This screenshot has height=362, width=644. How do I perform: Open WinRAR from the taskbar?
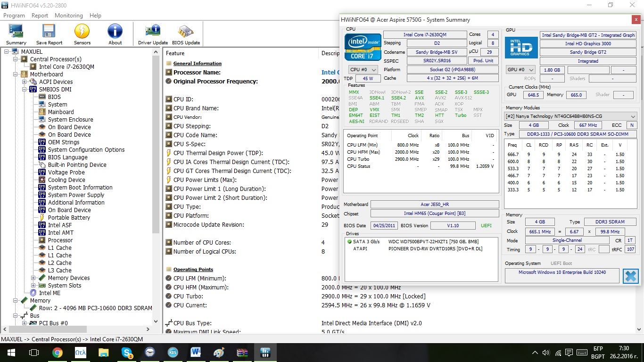(242, 352)
